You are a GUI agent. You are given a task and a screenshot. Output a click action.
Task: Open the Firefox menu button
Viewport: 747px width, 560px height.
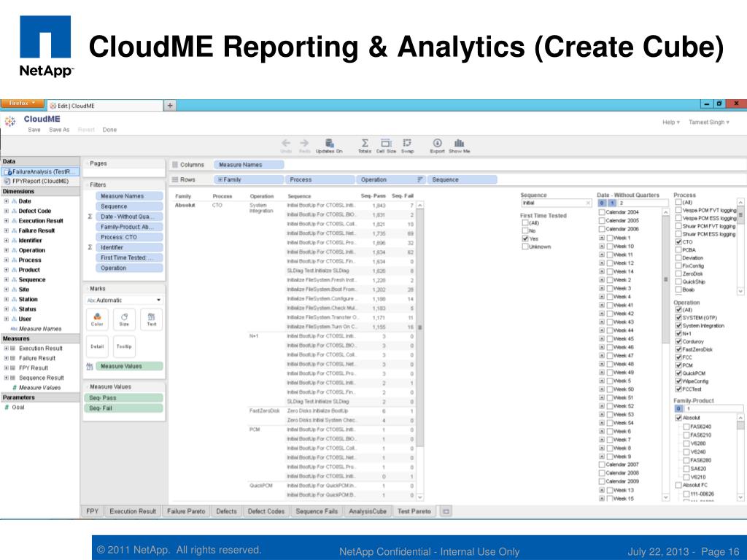22,104
